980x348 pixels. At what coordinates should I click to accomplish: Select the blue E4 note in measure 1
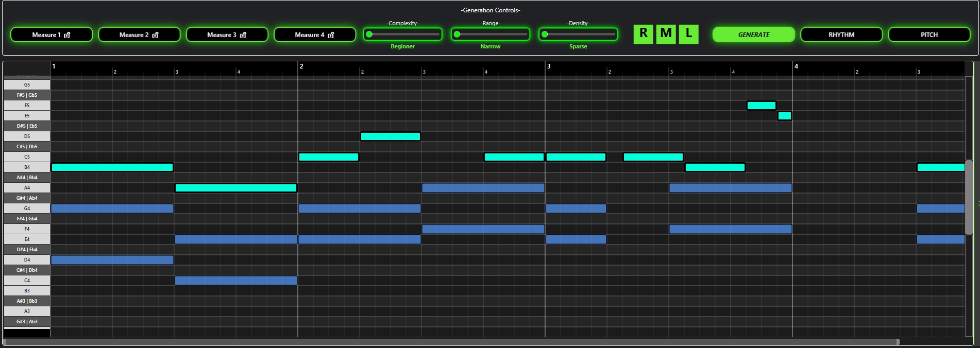click(236, 239)
